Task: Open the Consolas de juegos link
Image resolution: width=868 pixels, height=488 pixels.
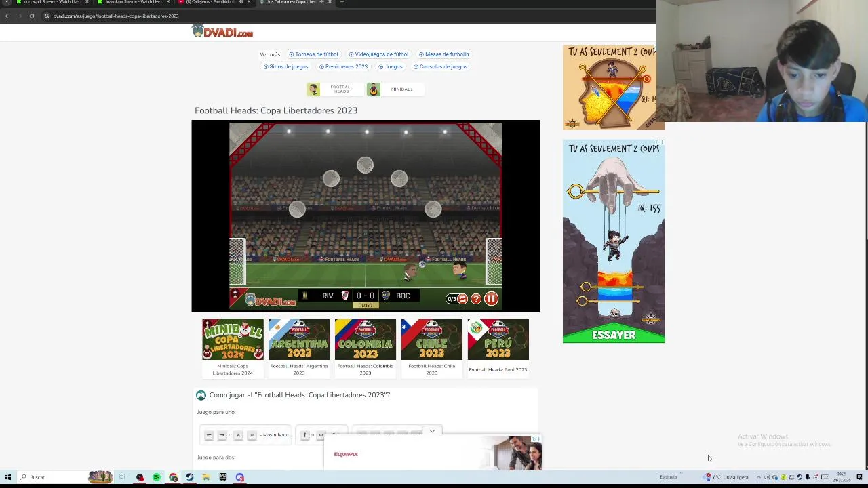Action: (x=440, y=66)
